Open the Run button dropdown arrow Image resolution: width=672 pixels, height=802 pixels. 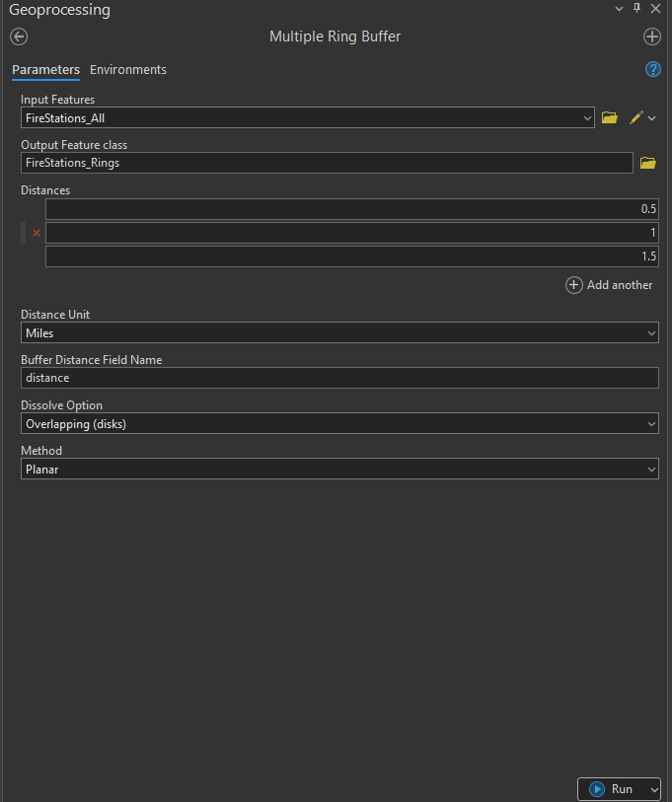click(x=653, y=788)
